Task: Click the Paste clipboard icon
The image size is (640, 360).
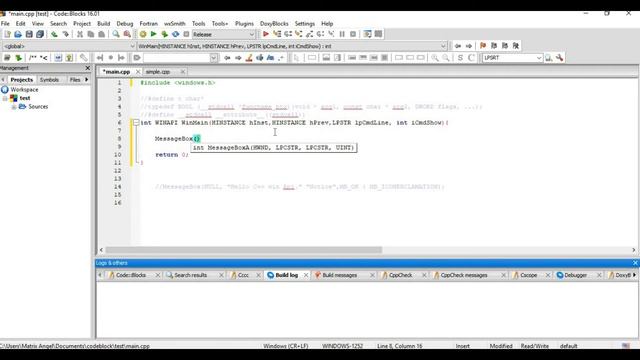Action: point(102,34)
